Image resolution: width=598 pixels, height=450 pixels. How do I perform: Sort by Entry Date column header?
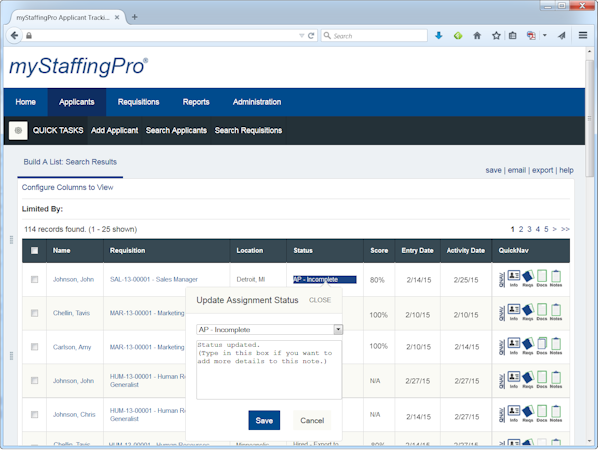tap(417, 251)
